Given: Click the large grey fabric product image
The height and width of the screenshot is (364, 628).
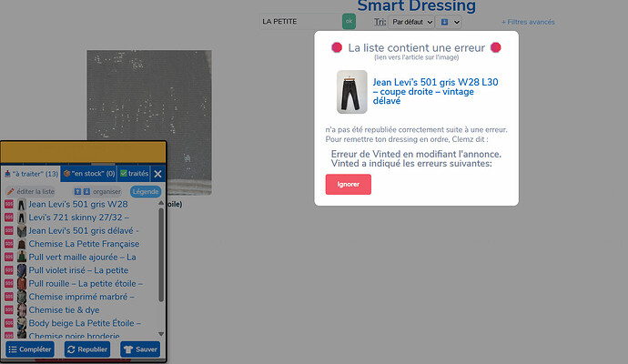Looking at the screenshot, I should click(x=149, y=123).
